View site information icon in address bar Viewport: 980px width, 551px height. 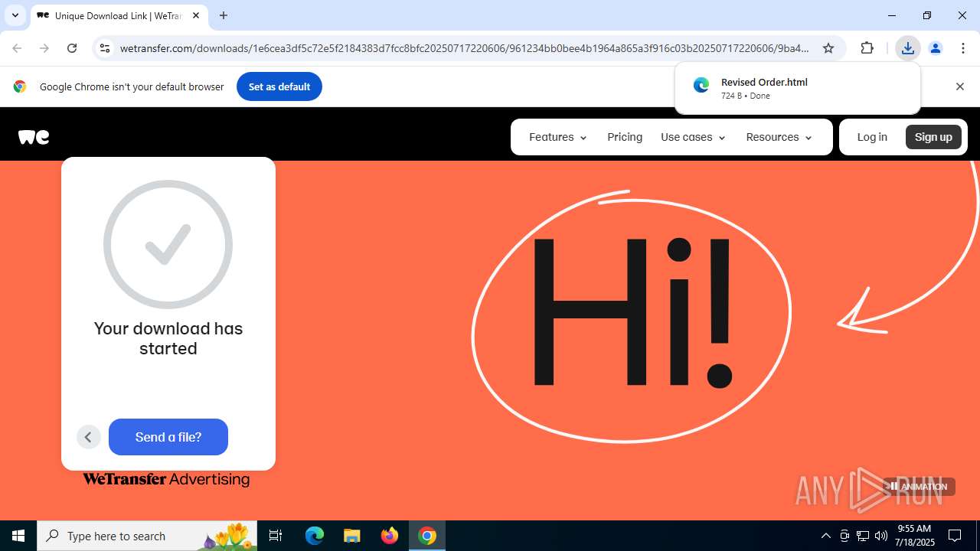106,48
